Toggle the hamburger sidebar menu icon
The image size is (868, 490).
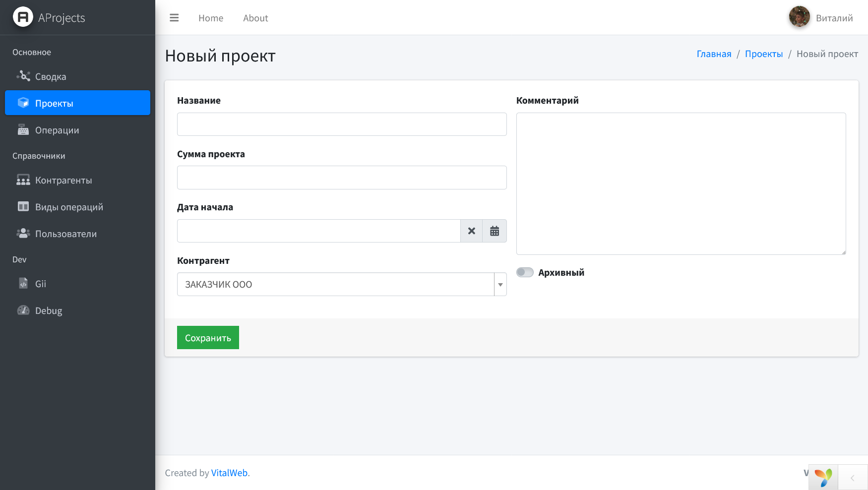(174, 18)
